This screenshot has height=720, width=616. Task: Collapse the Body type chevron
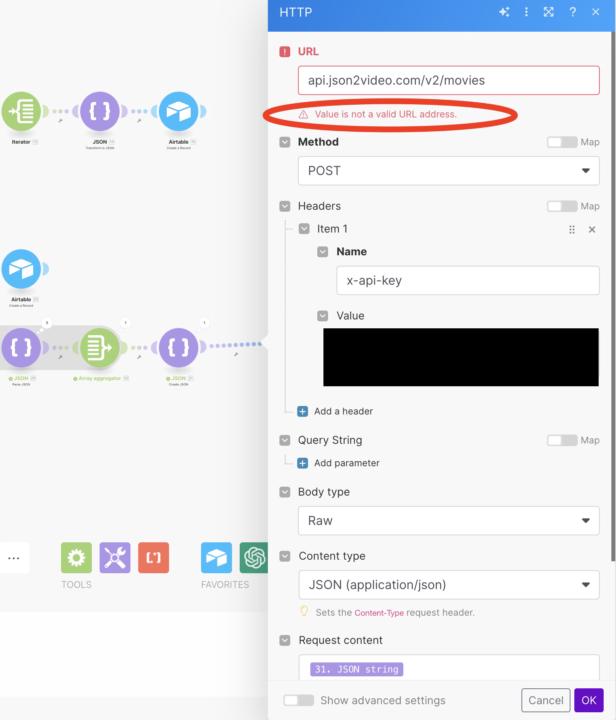285,492
